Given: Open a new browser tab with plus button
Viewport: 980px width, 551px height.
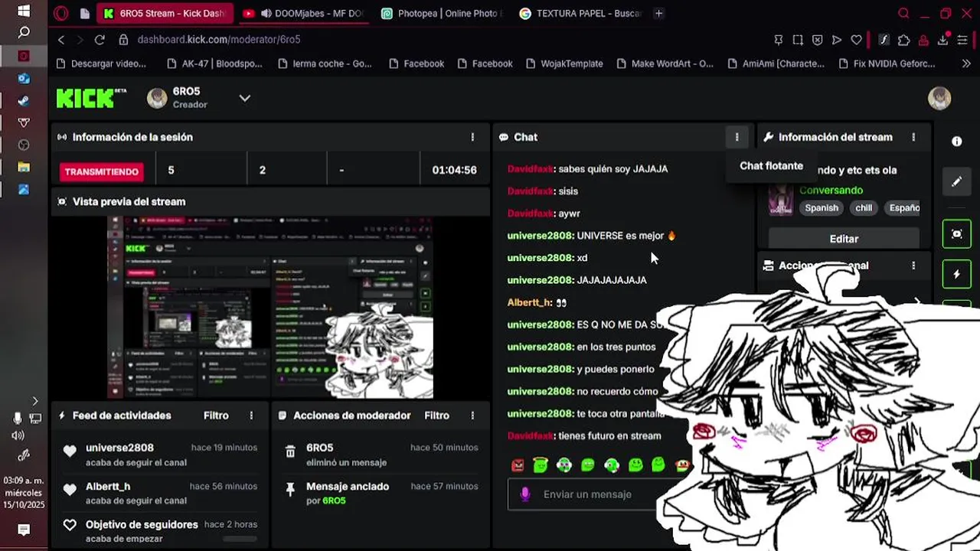Looking at the screenshot, I should pos(659,13).
